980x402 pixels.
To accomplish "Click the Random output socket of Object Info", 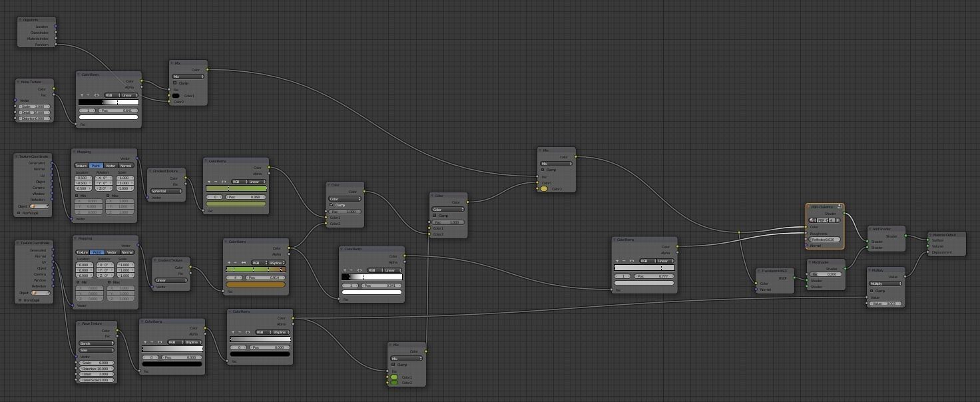I will point(56,45).
